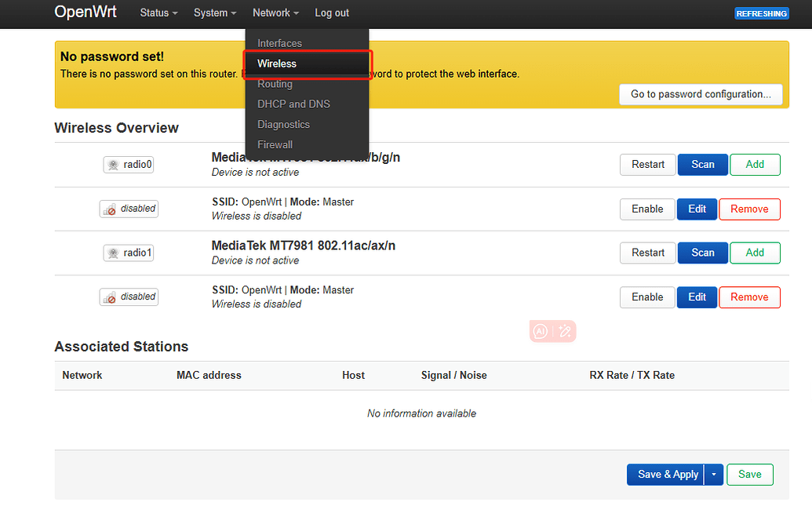The height and width of the screenshot is (513, 812).
Task: Restart the radio1 MT7981 device
Action: tap(648, 253)
